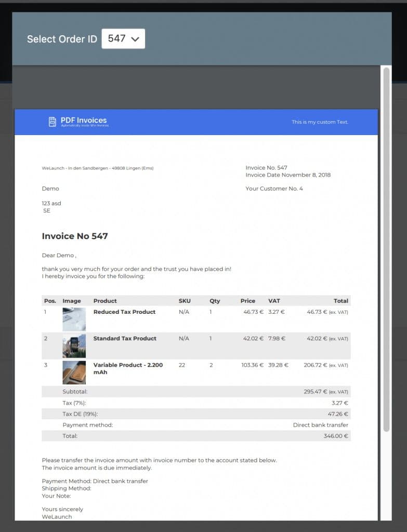Click the WeLaunch sender address line

pyautogui.click(x=98, y=168)
